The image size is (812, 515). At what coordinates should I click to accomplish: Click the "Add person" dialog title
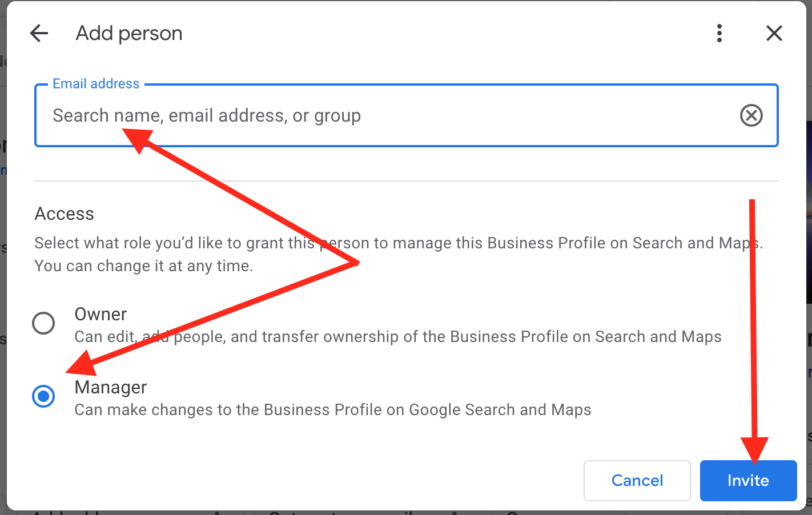[129, 33]
